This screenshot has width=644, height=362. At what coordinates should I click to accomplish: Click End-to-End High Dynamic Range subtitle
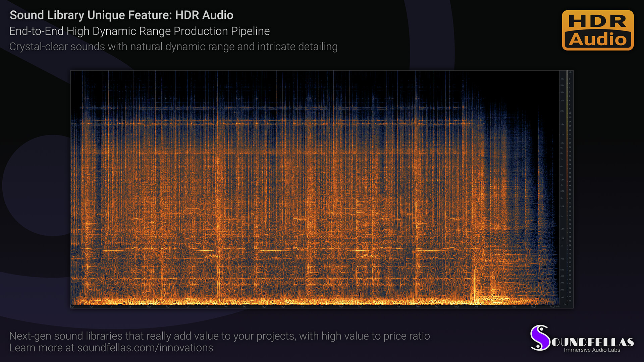pos(139,31)
